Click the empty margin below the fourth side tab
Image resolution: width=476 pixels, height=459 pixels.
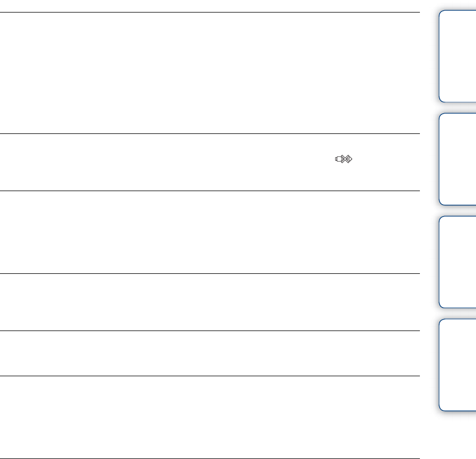(456, 436)
